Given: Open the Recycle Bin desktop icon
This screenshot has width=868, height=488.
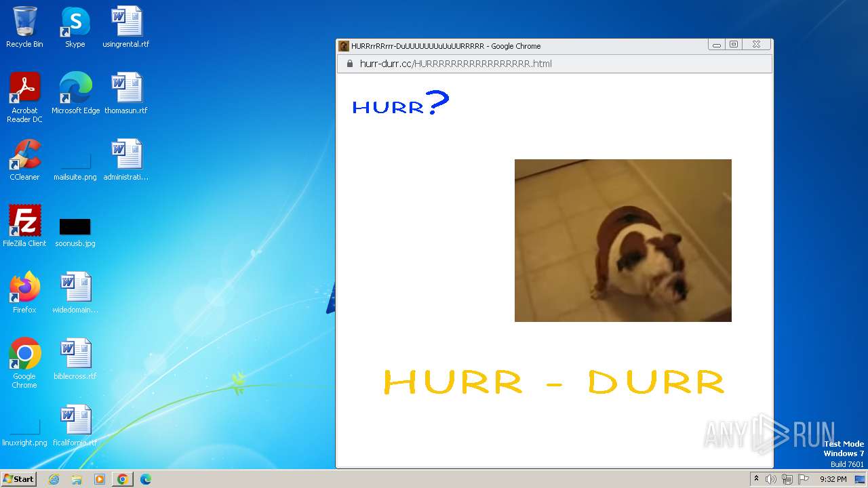Looking at the screenshot, I should pyautogui.click(x=24, y=27).
